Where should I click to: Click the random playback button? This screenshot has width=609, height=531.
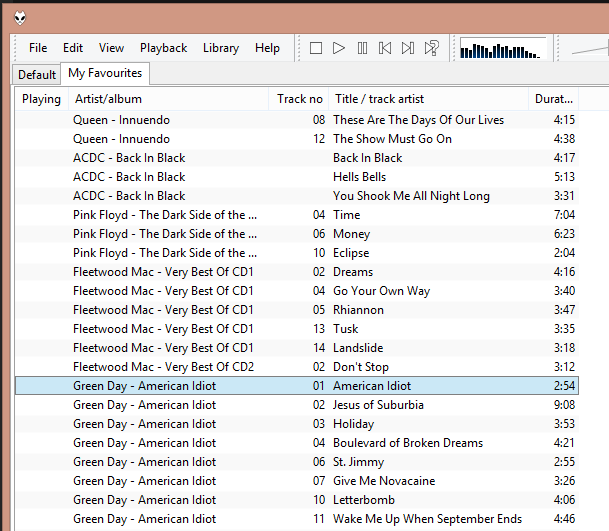click(x=432, y=48)
